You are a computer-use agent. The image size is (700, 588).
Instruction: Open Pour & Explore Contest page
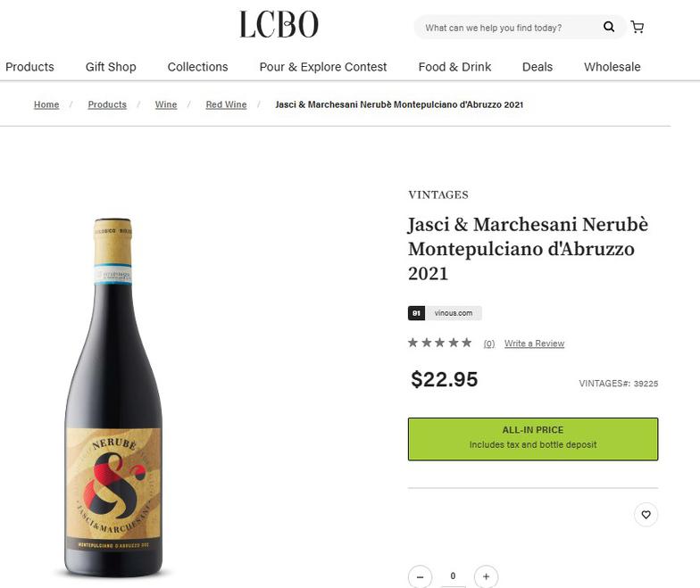tap(323, 67)
